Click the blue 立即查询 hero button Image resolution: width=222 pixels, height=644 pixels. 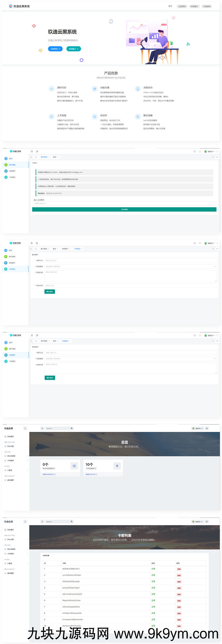click(x=55, y=49)
